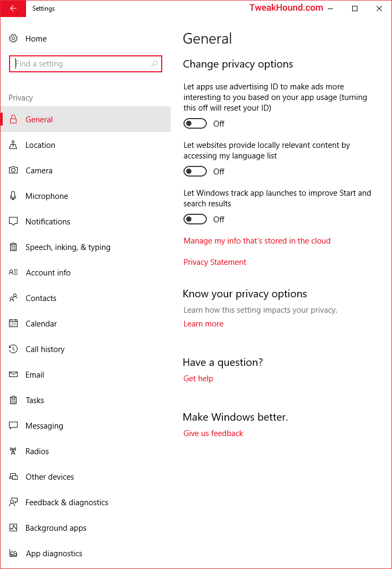This screenshot has height=569, width=392.
Task: Focus the Find a setting search box
Action: point(85,64)
